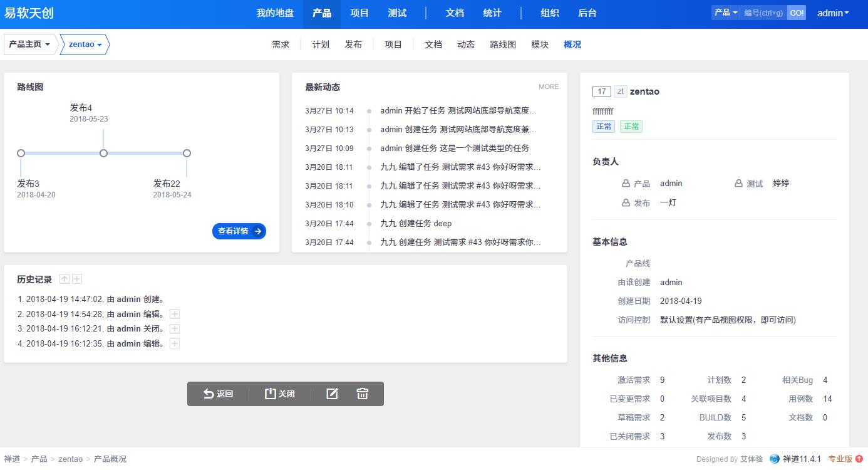
Task: Click the 返回 back arrow button
Action: 218,394
